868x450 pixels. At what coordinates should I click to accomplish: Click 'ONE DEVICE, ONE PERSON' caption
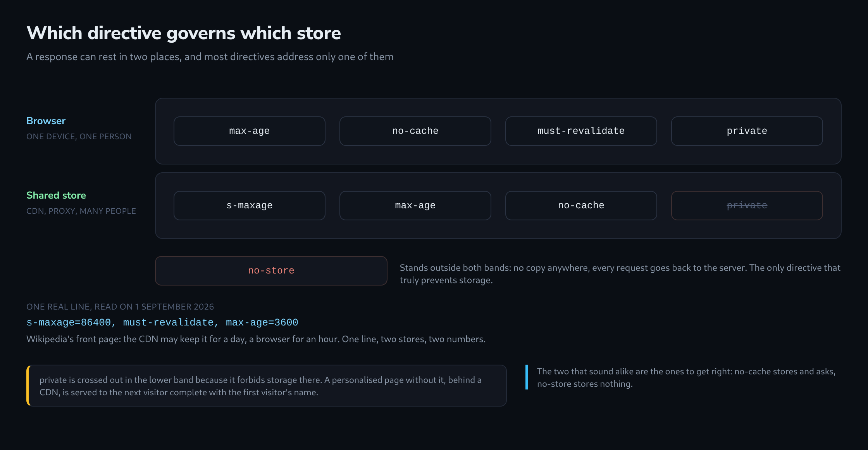79,137
